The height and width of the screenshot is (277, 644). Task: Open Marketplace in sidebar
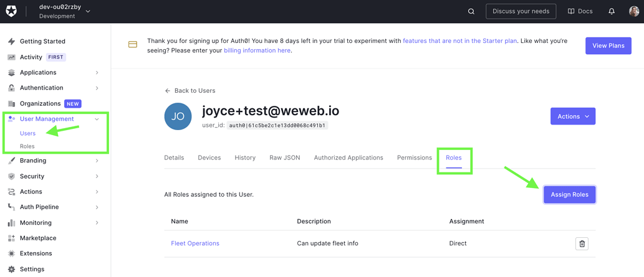click(x=38, y=238)
